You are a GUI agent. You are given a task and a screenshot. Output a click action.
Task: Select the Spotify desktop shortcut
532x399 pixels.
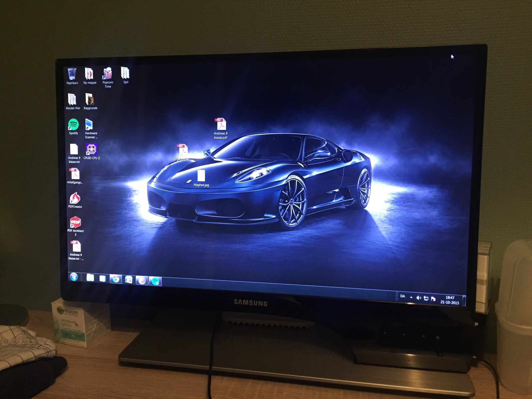[73, 125]
